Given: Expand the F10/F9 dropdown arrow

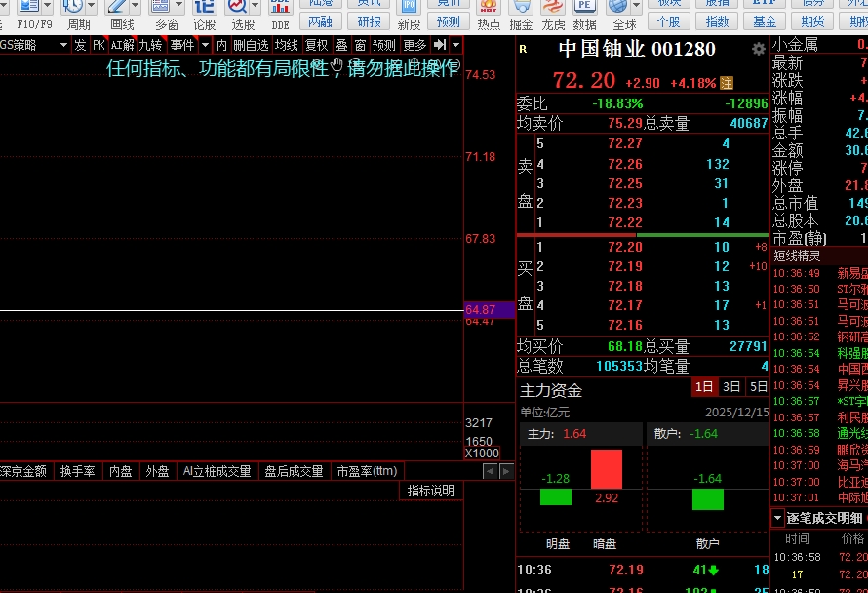Looking at the screenshot, I should point(47,6).
